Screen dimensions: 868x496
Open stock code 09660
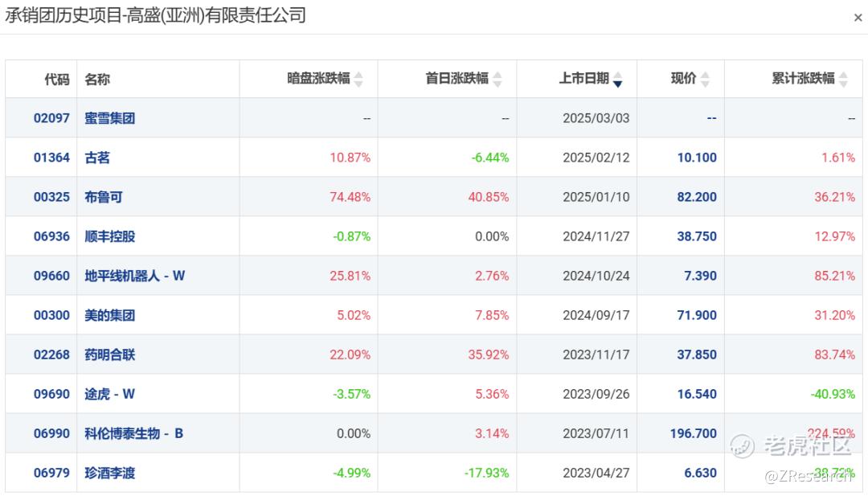point(51,276)
